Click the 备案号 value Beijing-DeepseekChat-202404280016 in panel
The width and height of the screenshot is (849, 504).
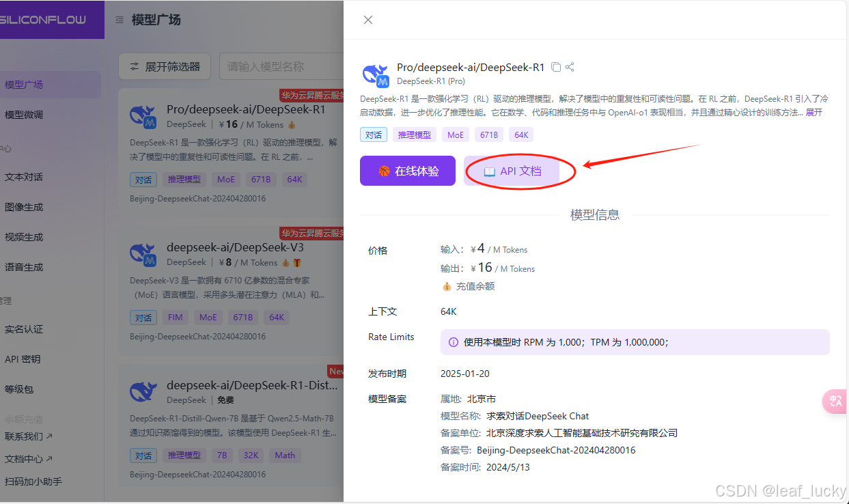[556, 450]
